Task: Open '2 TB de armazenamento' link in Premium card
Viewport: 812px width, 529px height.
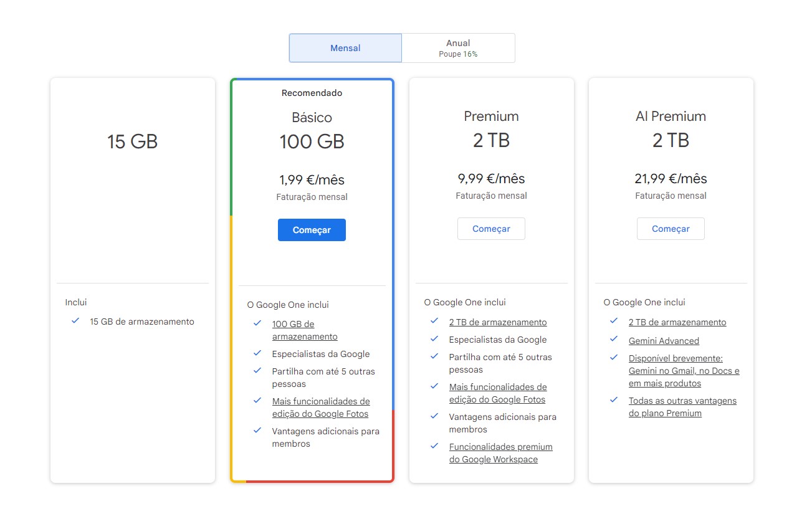Action: [498, 322]
